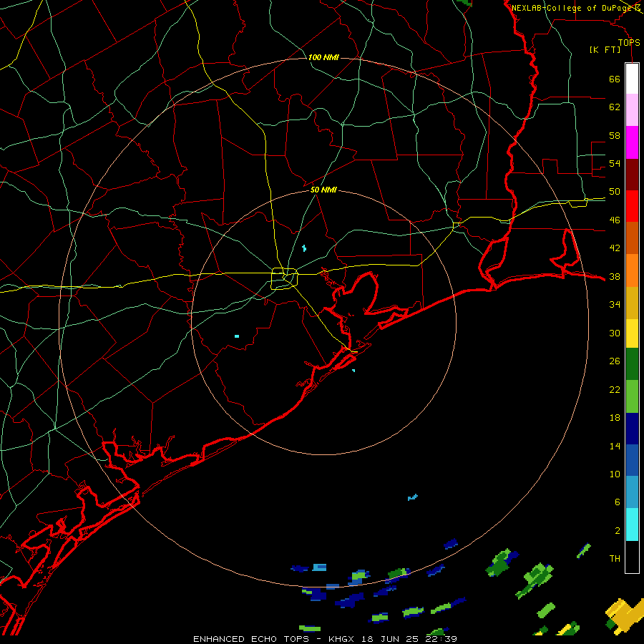Click the legend value "58"
This screenshot has width=644, height=644.
point(615,135)
